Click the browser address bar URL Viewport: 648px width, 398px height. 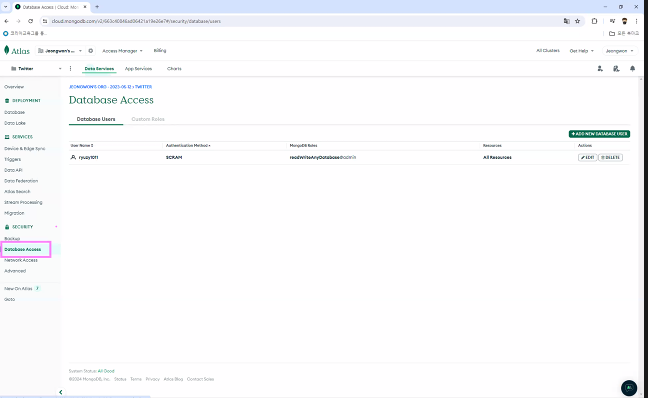coord(136,21)
